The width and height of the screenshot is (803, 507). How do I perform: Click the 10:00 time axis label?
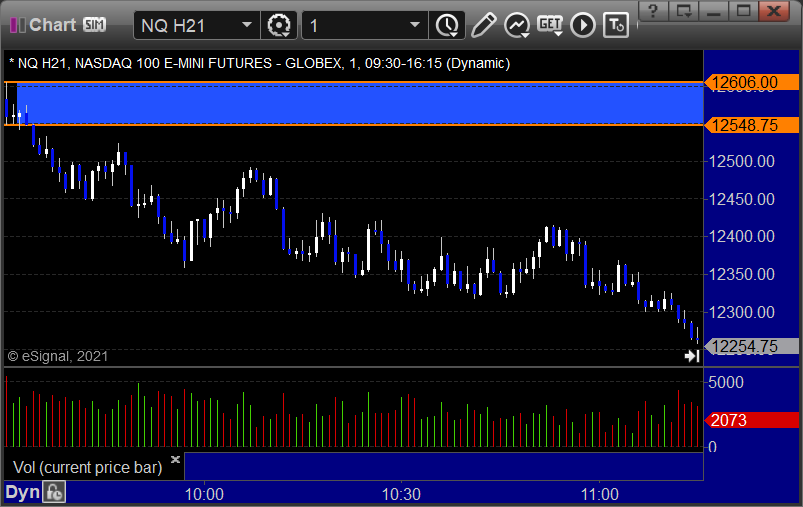pyautogui.click(x=204, y=494)
